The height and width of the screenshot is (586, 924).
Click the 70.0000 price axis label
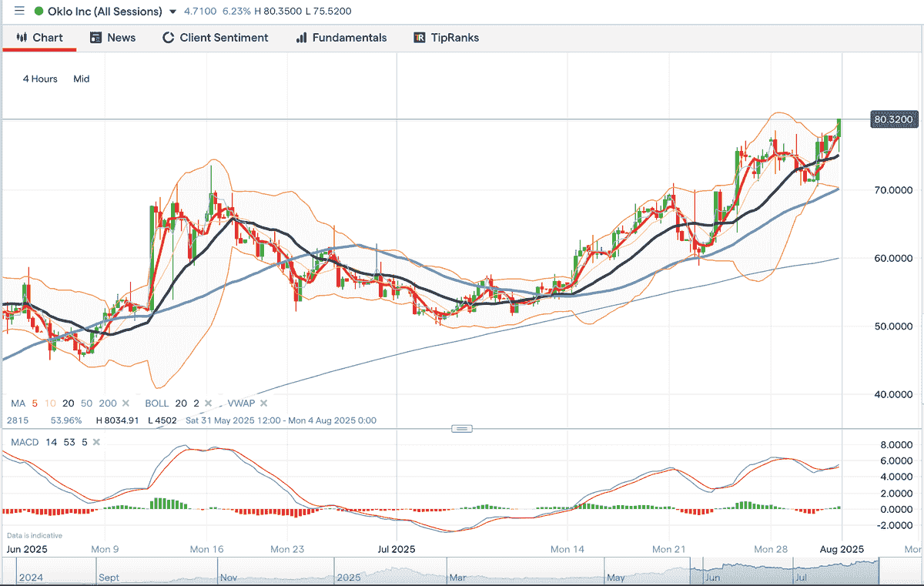tap(895, 190)
